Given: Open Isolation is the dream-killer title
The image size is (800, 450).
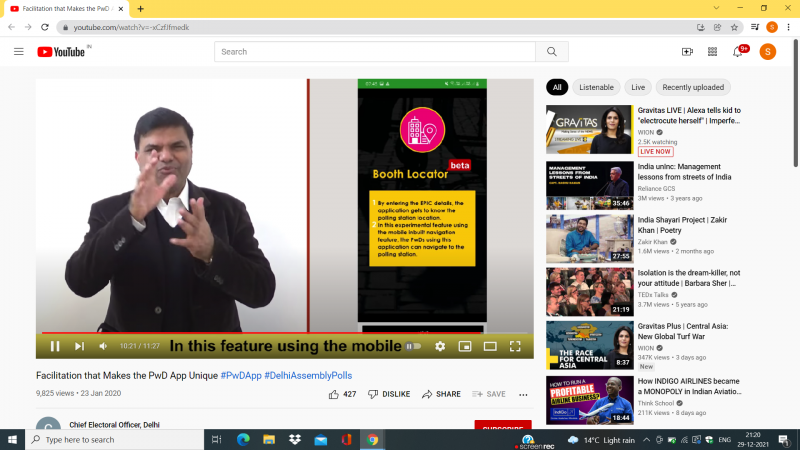Looking at the screenshot, I should coord(689,278).
